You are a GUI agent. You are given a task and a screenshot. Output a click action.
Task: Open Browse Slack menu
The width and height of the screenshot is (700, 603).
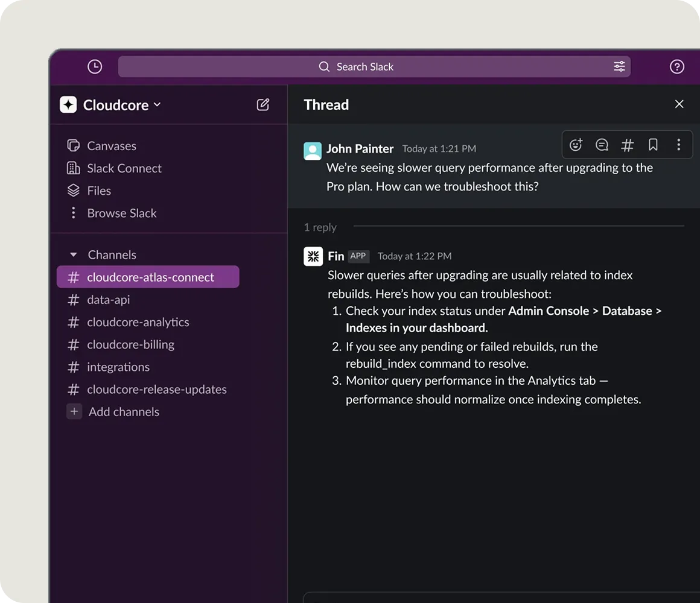pos(121,213)
